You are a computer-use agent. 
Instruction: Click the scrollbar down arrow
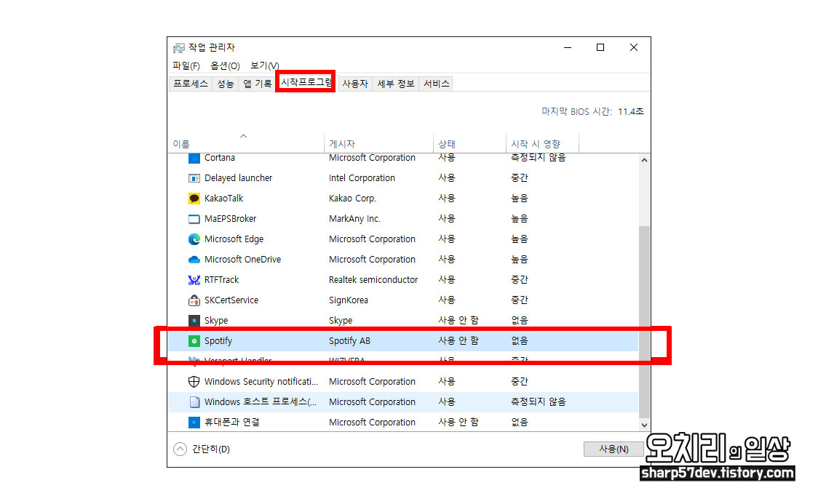point(644,425)
